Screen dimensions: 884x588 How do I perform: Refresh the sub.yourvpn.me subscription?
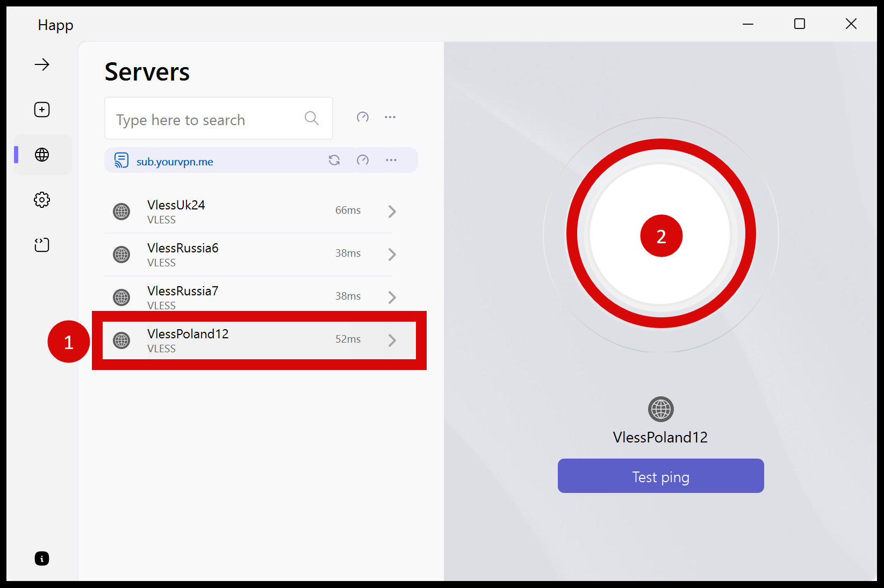pyautogui.click(x=334, y=160)
